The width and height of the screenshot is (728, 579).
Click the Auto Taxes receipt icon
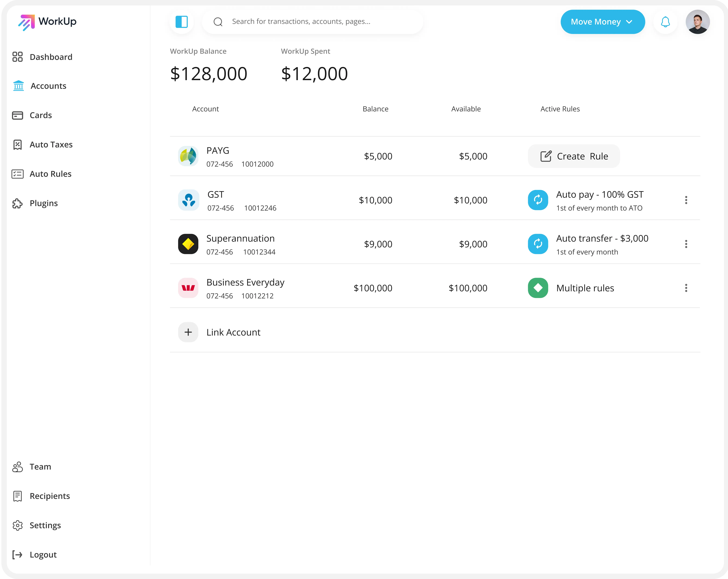[x=18, y=145]
